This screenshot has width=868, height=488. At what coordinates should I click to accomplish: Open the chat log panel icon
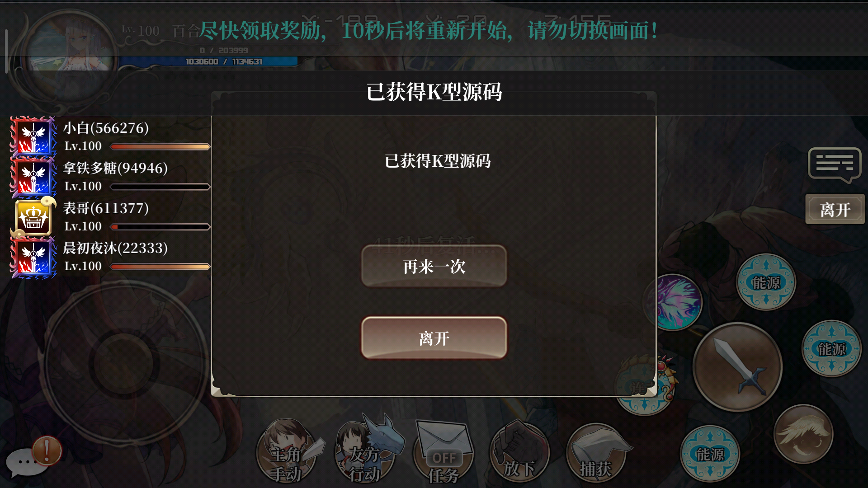[x=835, y=165]
